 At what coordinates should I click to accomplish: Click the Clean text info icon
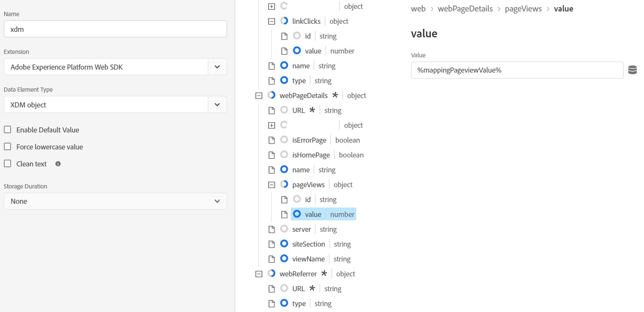[58, 163]
